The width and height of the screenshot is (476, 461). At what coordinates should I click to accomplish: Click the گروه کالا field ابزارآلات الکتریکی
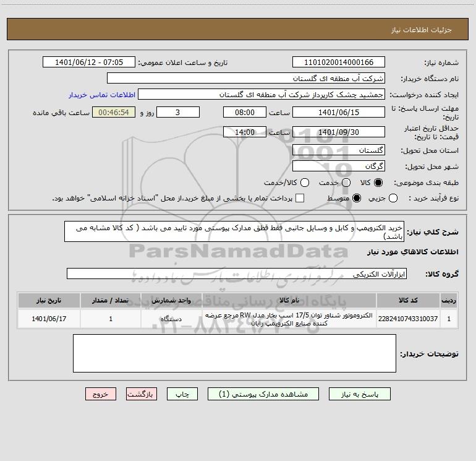(x=237, y=274)
